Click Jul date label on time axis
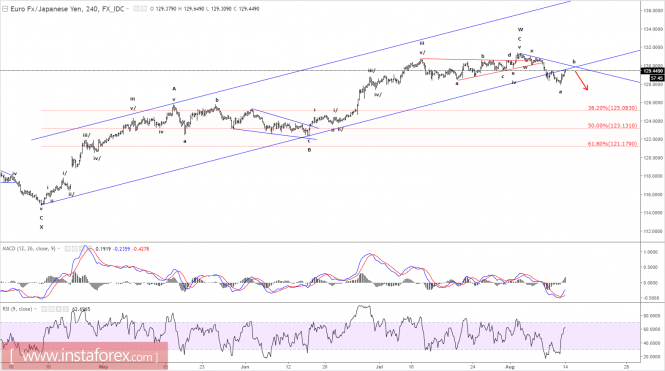665x371 pixels. pyautogui.click(x=379, y=366)
